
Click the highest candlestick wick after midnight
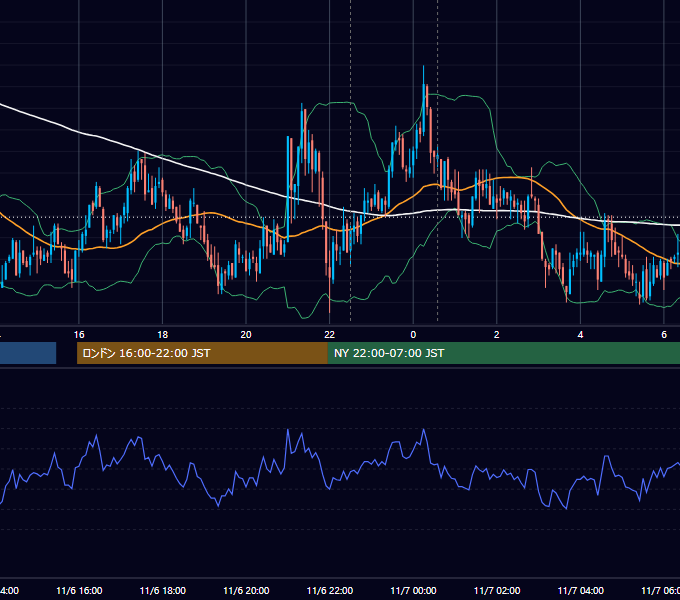point(424,75)
